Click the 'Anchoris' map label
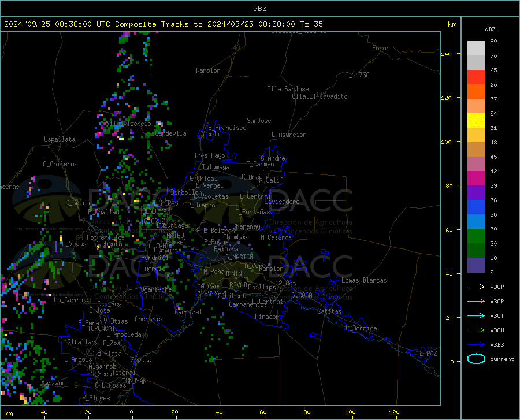The height and width of the screenshot is (420, 520). [x=148, y=319]
